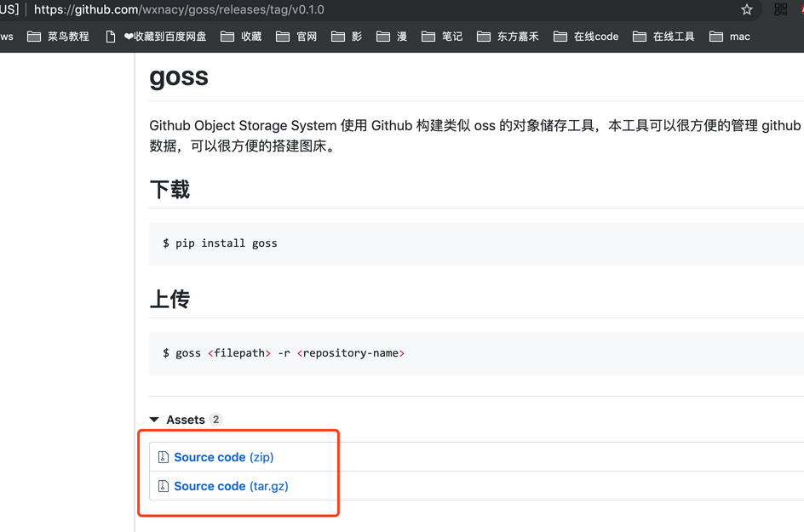804x532 pixels.
Task: Open the 影 bookmark folder
Action: 347,37
